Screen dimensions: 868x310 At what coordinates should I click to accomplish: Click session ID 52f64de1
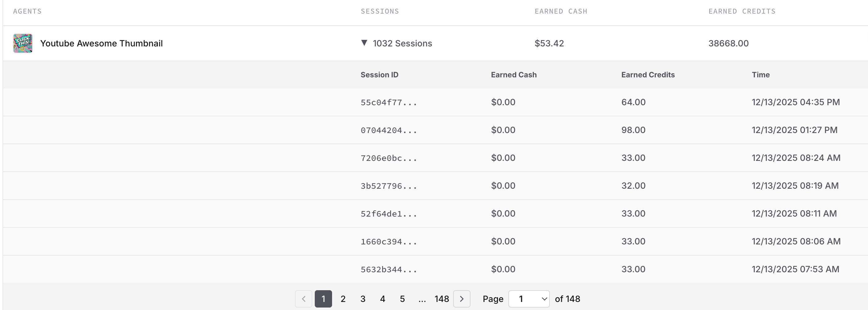click(389, 214)
